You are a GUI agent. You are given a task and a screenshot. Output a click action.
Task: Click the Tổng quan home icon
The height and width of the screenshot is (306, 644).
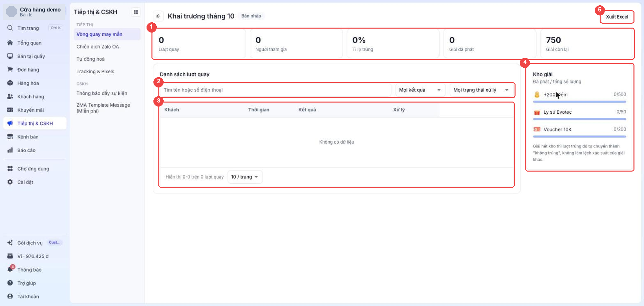tap(10, 43)
